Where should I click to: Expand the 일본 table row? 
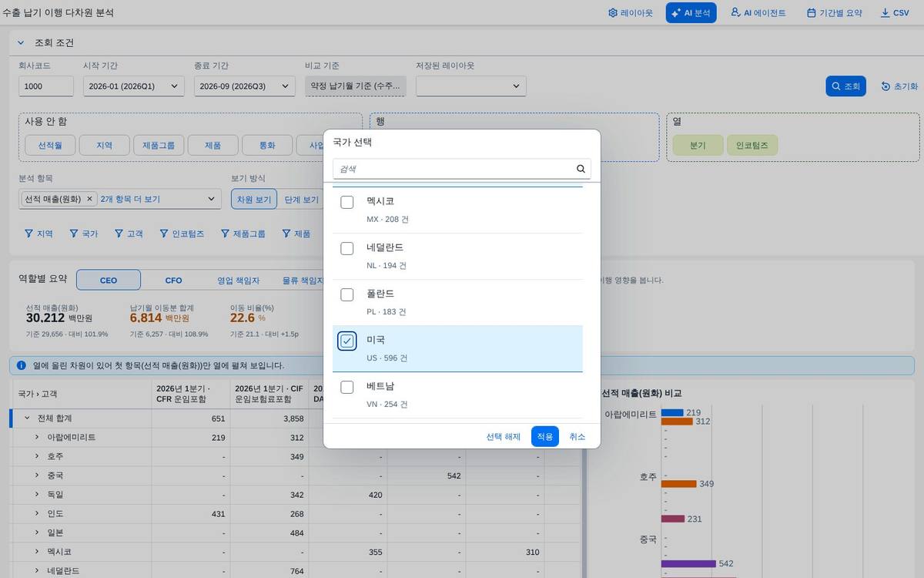(x=36, y=533)
